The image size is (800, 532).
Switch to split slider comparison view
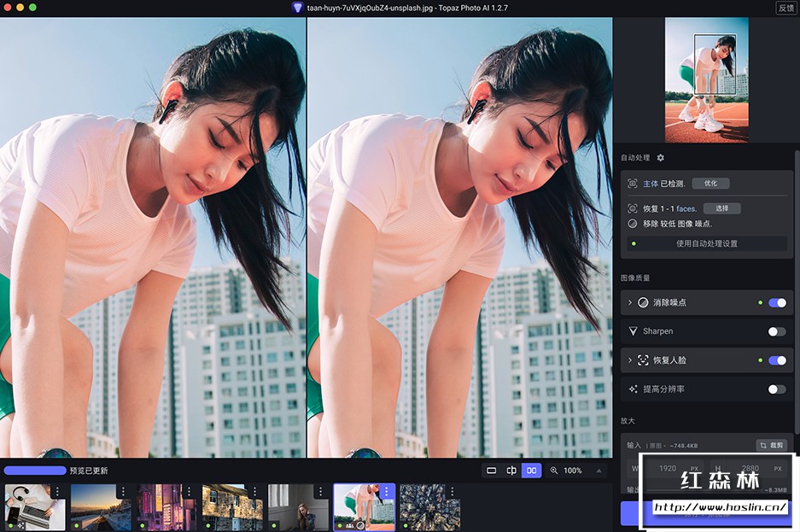click(x=511, y=471)
